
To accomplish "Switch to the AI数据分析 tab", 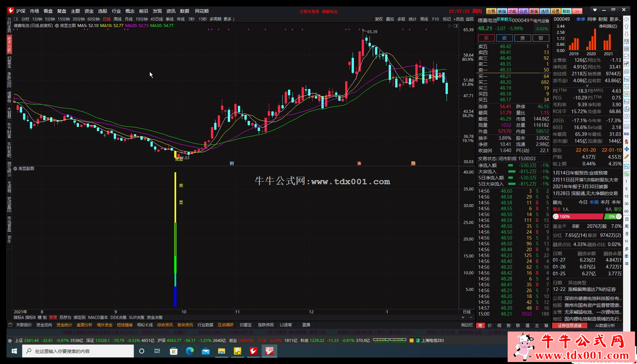I will (605, 325).
